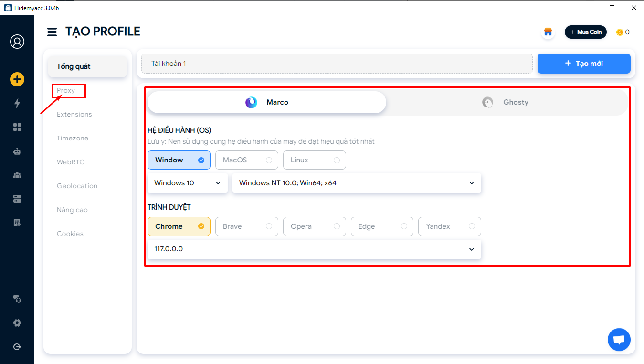
Task: Select the Chrome browser option
Action: point(179,226)
